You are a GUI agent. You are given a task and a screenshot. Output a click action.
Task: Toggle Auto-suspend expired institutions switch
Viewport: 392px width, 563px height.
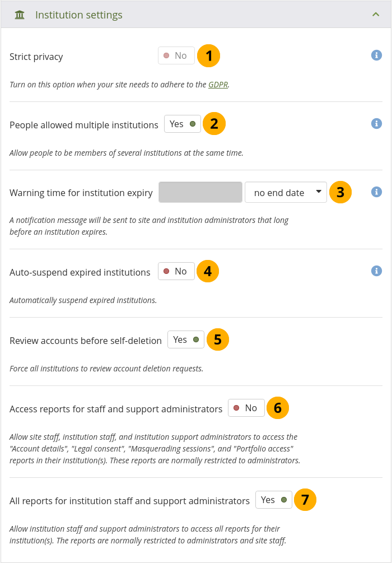pyautogui.click(x=176, y=271)
